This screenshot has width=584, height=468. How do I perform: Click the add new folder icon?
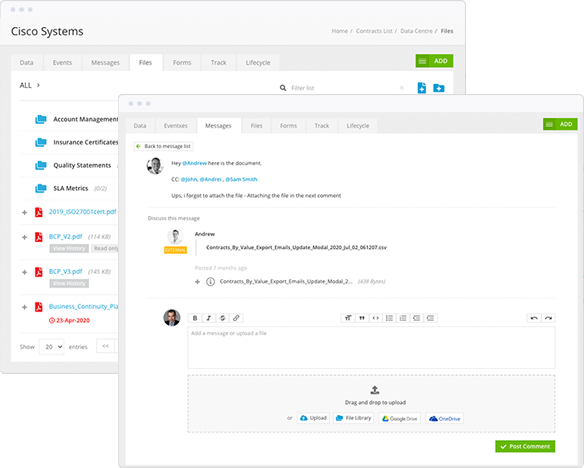pos(439,88)
